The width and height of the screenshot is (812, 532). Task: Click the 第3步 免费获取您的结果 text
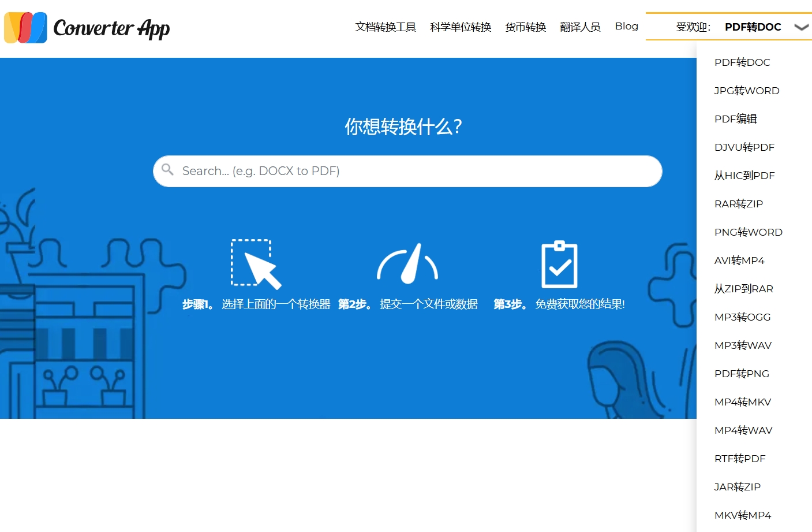pos(559,304)
